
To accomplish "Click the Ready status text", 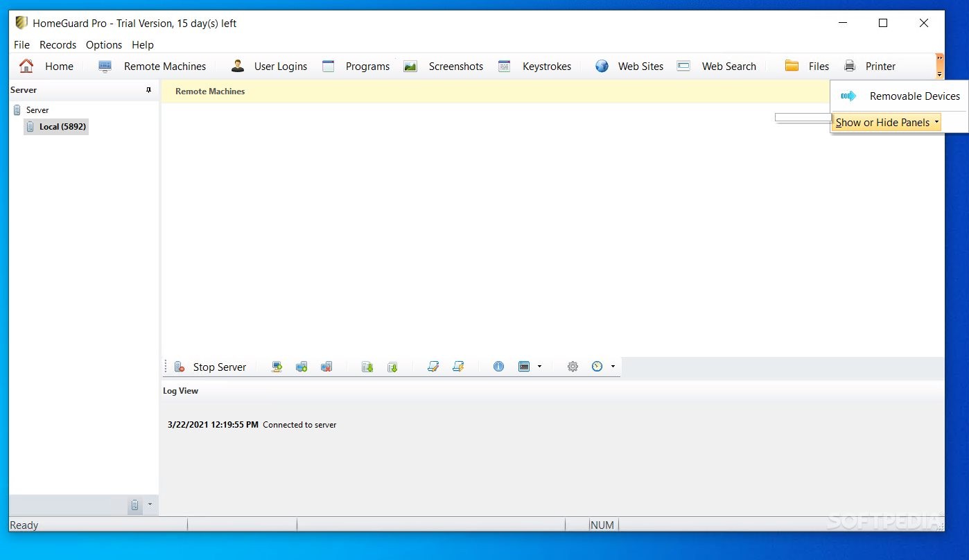I will click(24, 525).
